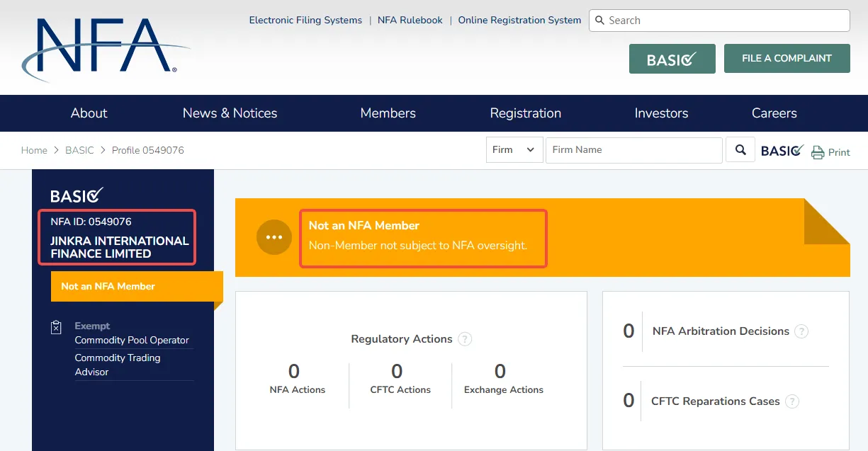Viewport: 868px width, 451px height.
Task: Click the CFTC Reparations Cases label
Action: (716, 401)
